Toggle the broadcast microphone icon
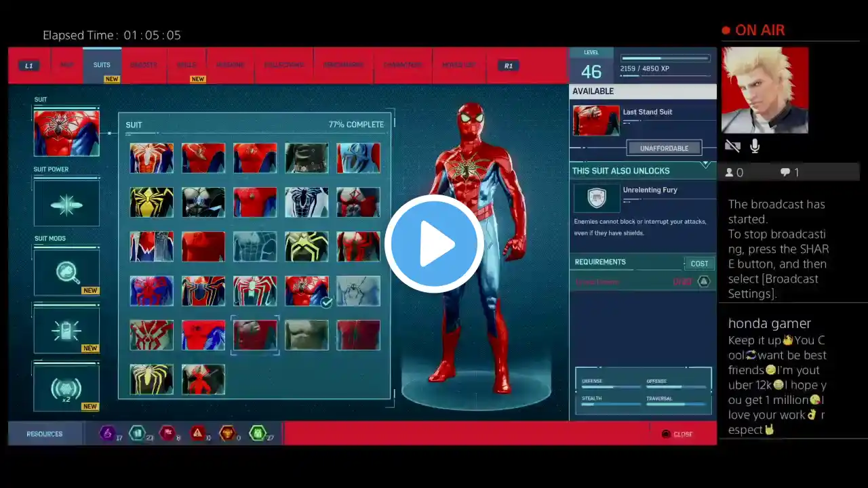The height and width of the screenshot is (488, 868). pos(755,146)
